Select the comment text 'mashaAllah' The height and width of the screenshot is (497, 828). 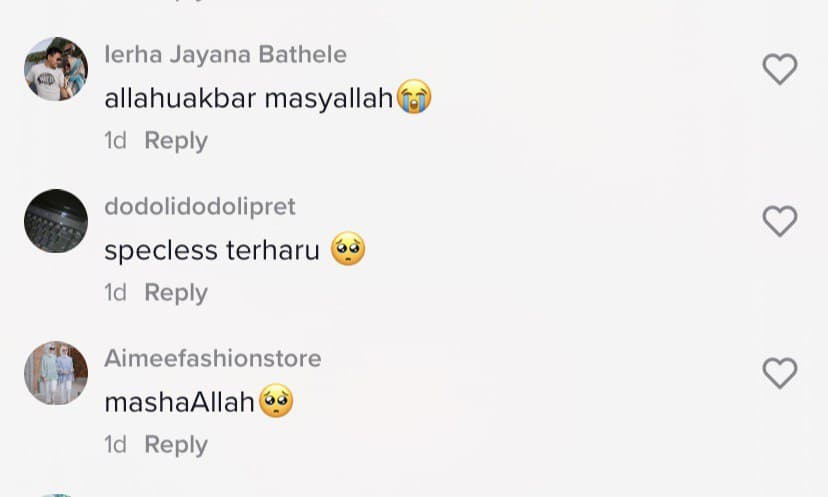[180, 402]
